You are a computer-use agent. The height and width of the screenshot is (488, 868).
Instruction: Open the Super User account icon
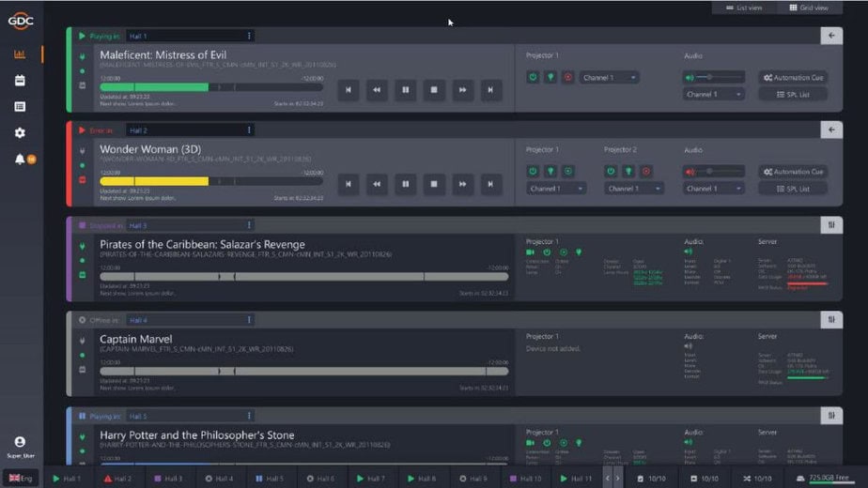click(x=20, y=442)
